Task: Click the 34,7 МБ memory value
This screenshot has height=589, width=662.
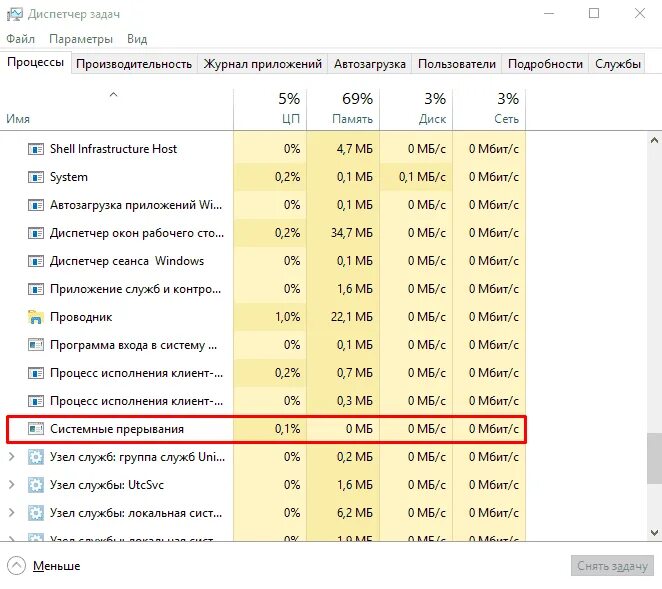Action: [x=352, y=233]
